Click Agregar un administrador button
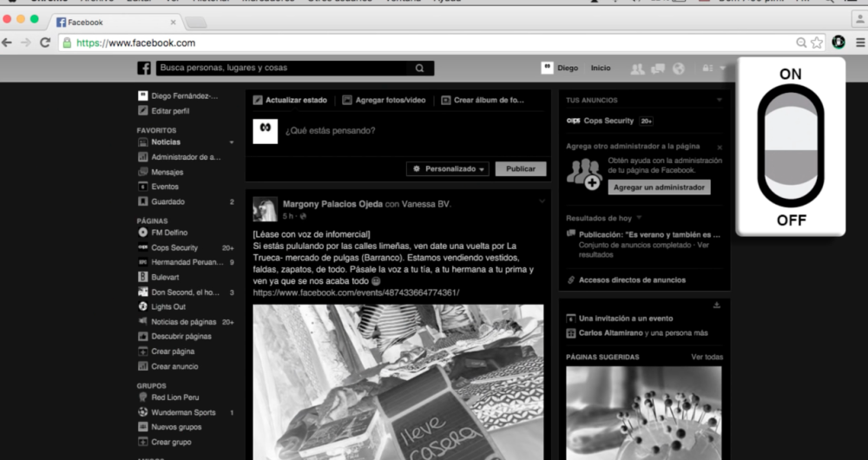This screenshot has width=868, height=460. click(659, 187)
